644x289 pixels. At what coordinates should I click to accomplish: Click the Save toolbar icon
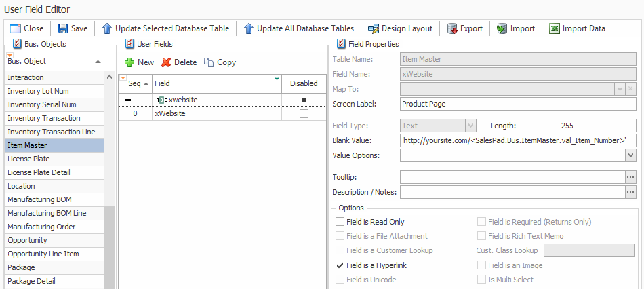63,28
